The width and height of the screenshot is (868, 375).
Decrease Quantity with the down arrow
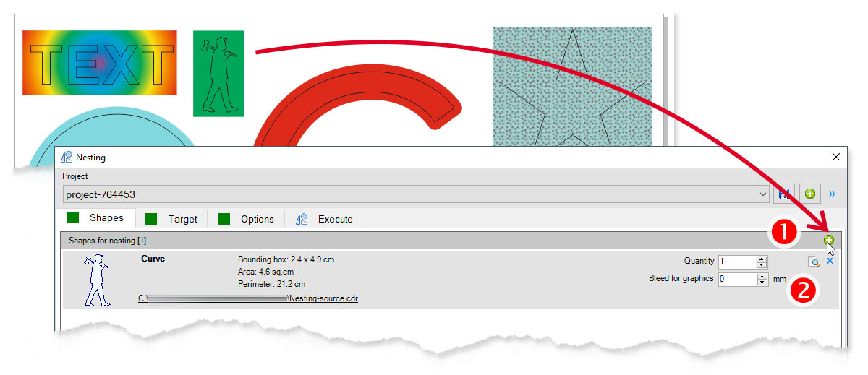tap(762, 265)
